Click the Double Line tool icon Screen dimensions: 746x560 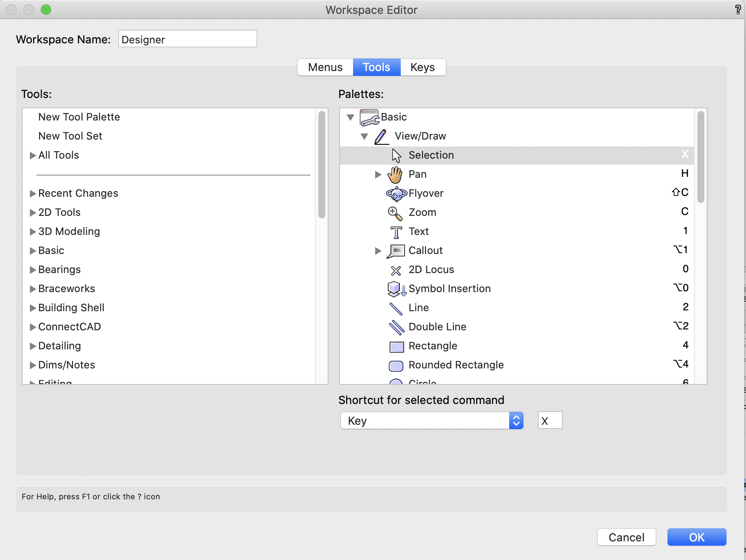pos(396,327)
